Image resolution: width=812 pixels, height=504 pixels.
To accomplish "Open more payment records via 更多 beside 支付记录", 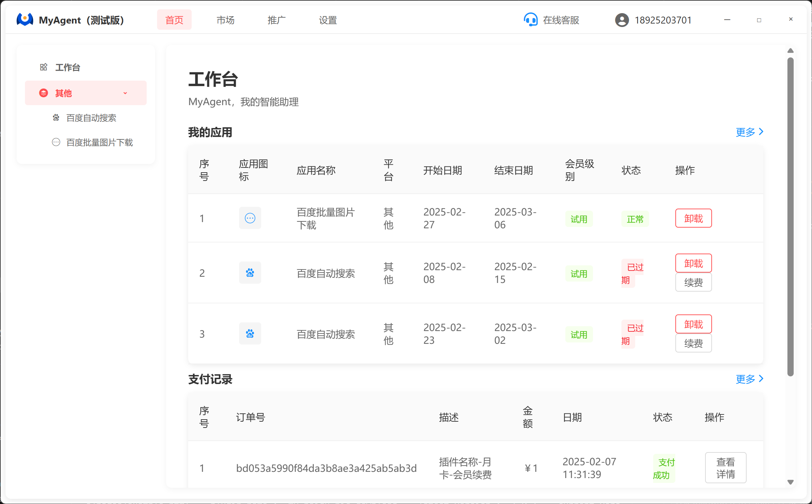I will click(749, 379).
